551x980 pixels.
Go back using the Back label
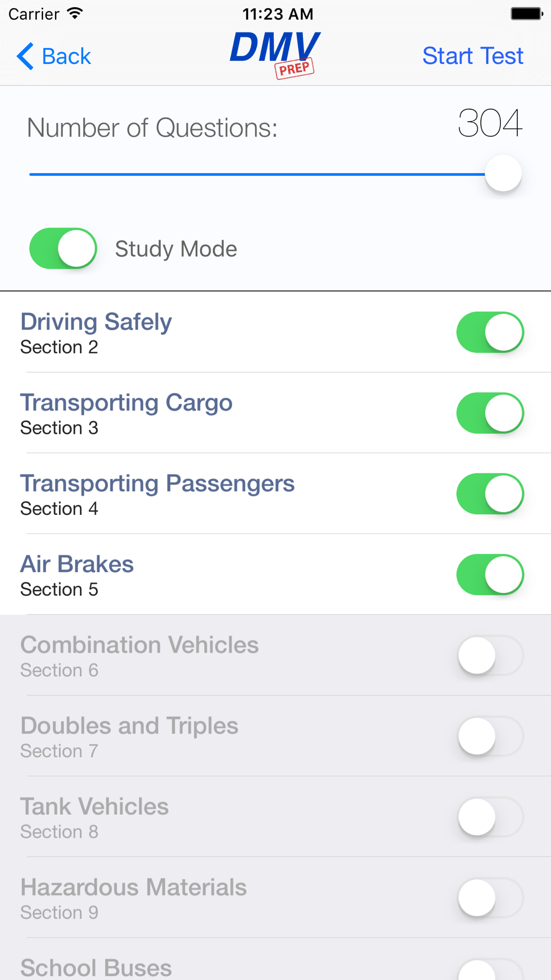tap(66, 56)
